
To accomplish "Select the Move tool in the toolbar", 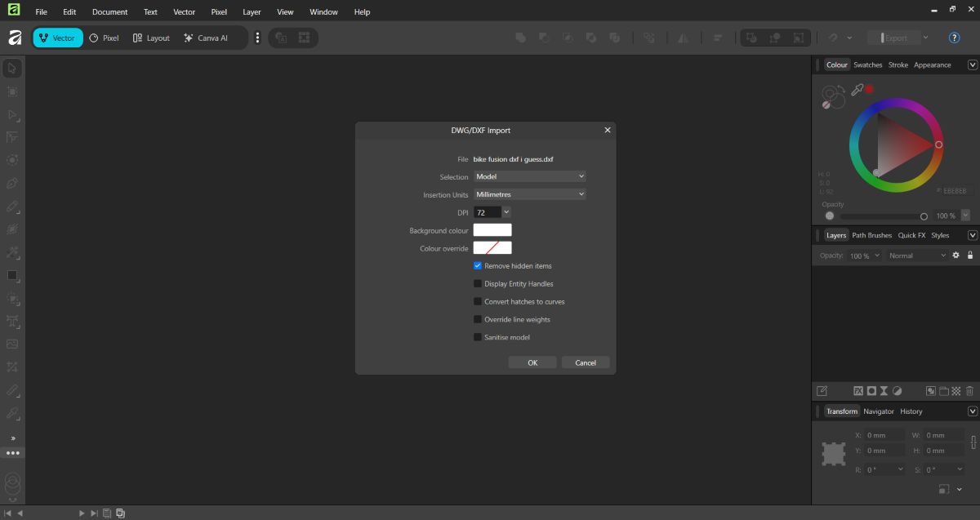I will tap(11, 69).
